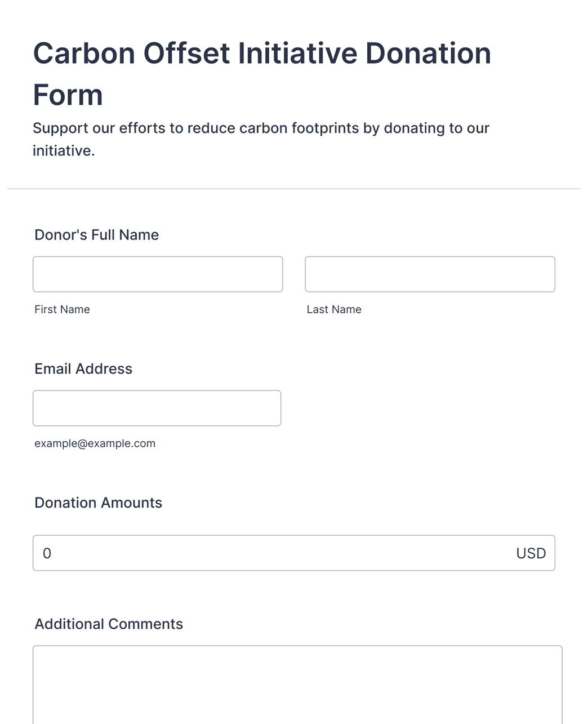This screenshot has height=724, width=588.
Task: Click the First Name sublabel
Action: pyautogui.click(x=62, y=309)
